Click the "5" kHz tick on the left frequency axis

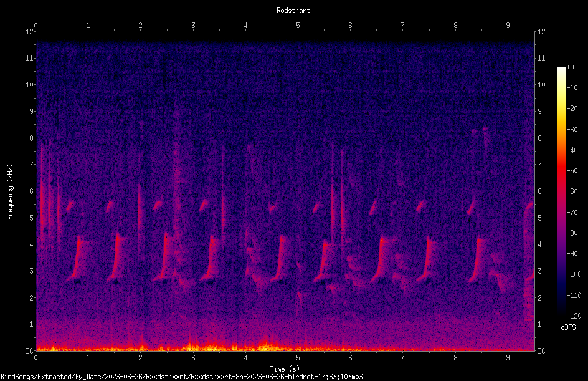click(31, 218)
